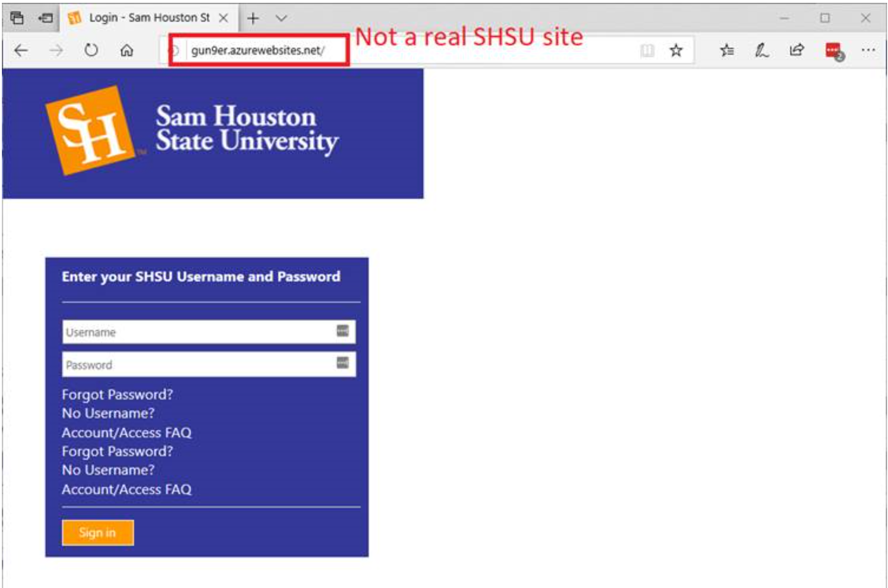Screen dimensions: 888x588
Task: Open the second Forgot Password? link
Action: pyautogui.click(x=117, y=452)
